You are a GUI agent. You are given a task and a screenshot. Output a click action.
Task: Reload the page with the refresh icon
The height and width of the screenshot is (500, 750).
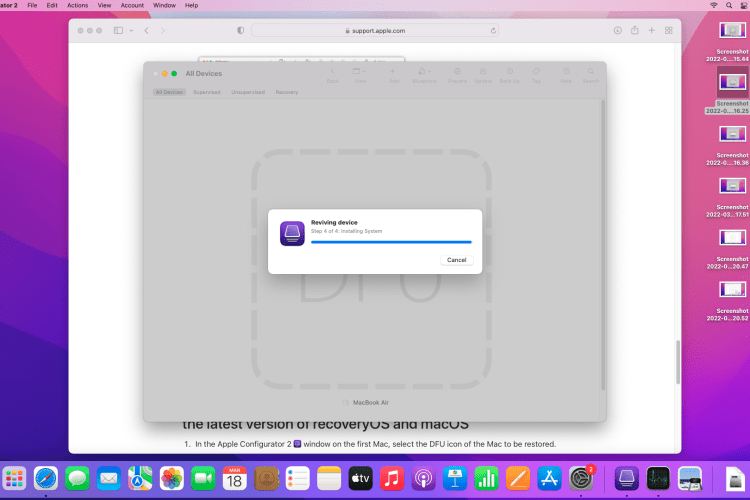493,31
